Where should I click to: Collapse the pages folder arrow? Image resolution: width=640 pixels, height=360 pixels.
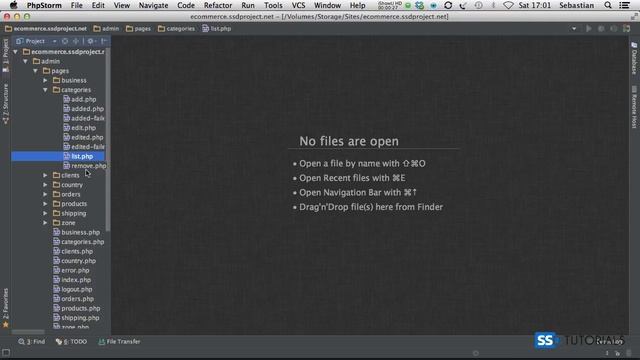(x=36, y=71)
